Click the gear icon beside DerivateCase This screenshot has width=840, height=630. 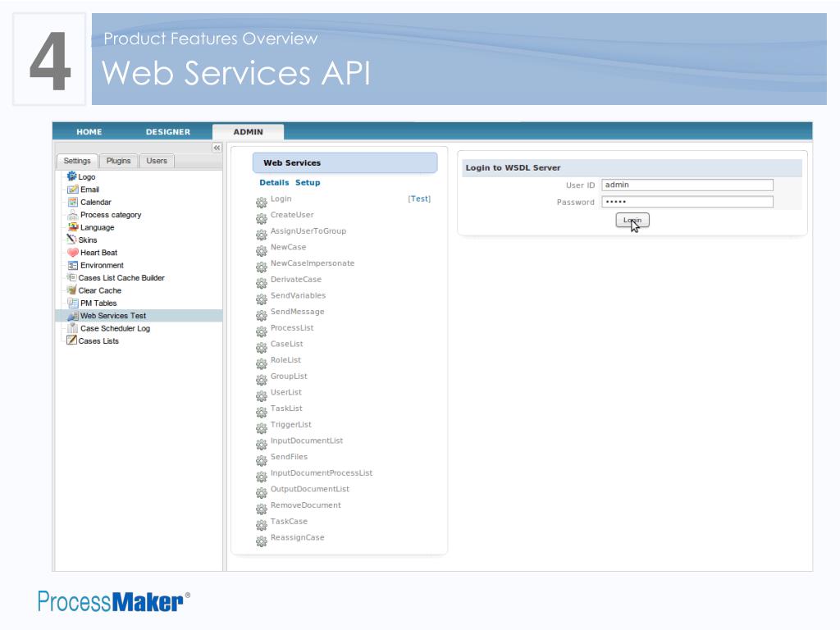[262, 282]
